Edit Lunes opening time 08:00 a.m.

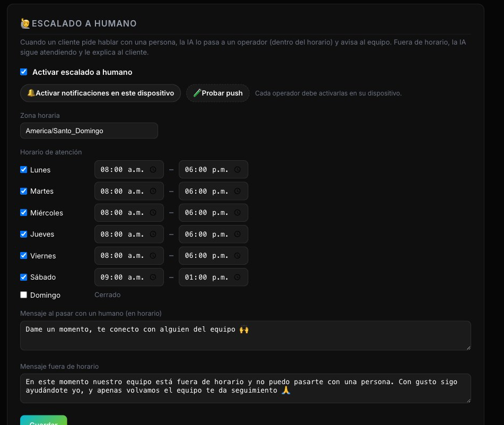point(129,169)
